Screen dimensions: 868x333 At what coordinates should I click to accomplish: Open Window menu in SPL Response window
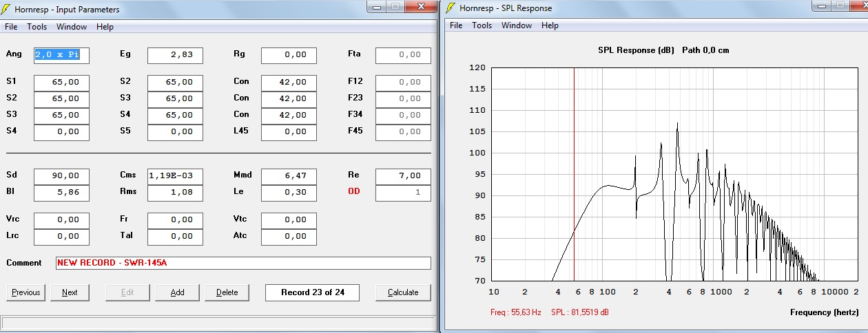(517, 25)
